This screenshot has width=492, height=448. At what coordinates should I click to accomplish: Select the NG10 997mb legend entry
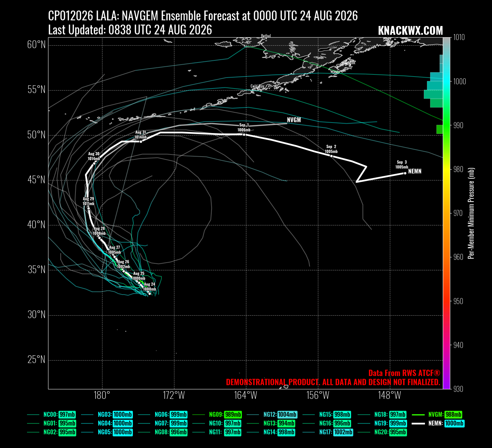217,423
